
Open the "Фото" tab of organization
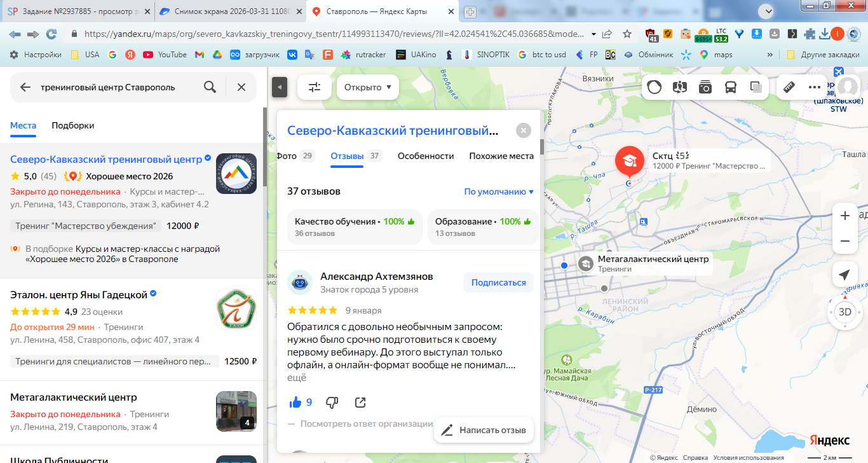click(x=296, y=156)
